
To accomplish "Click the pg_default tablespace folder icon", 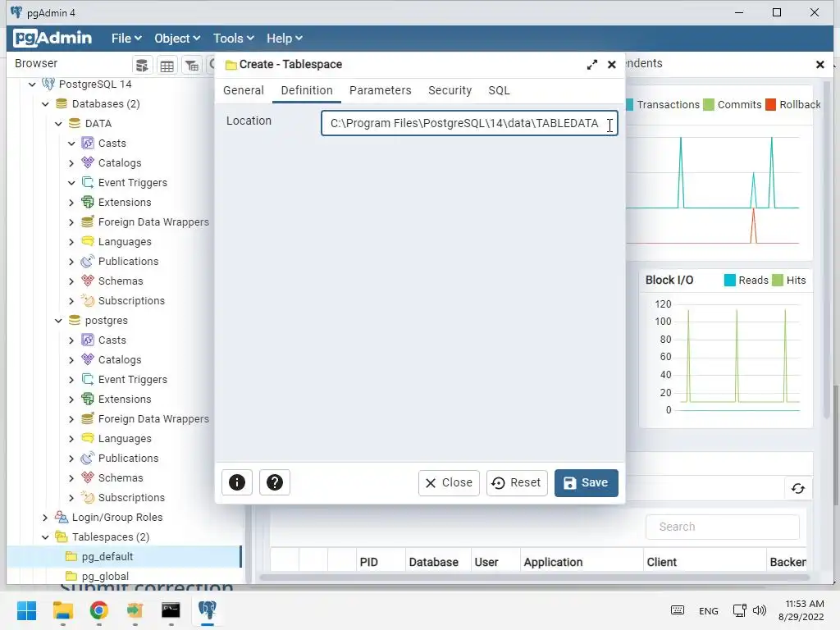I will click(71, 556).
